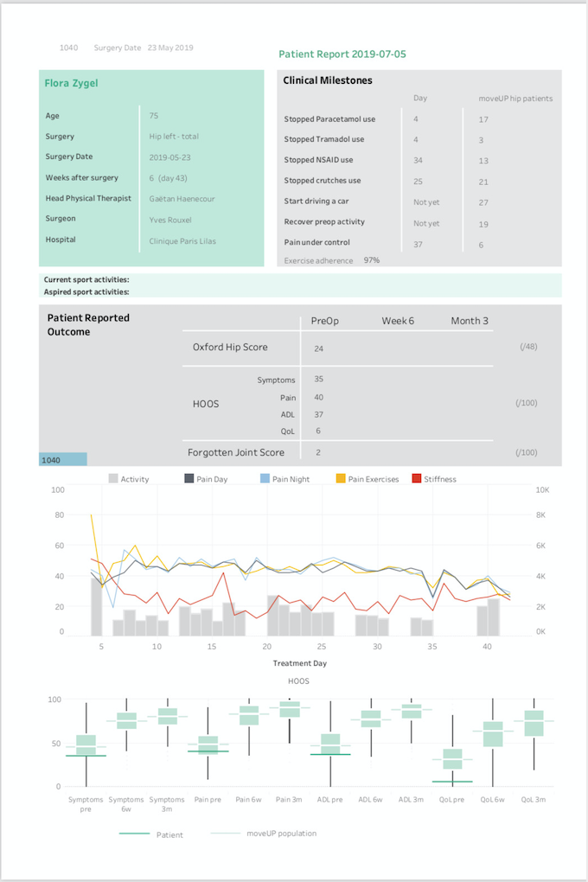Viewport: 588px width, 882px height.
Task: Click the Surgery value Hip left - total
Action: click(174, 137)
